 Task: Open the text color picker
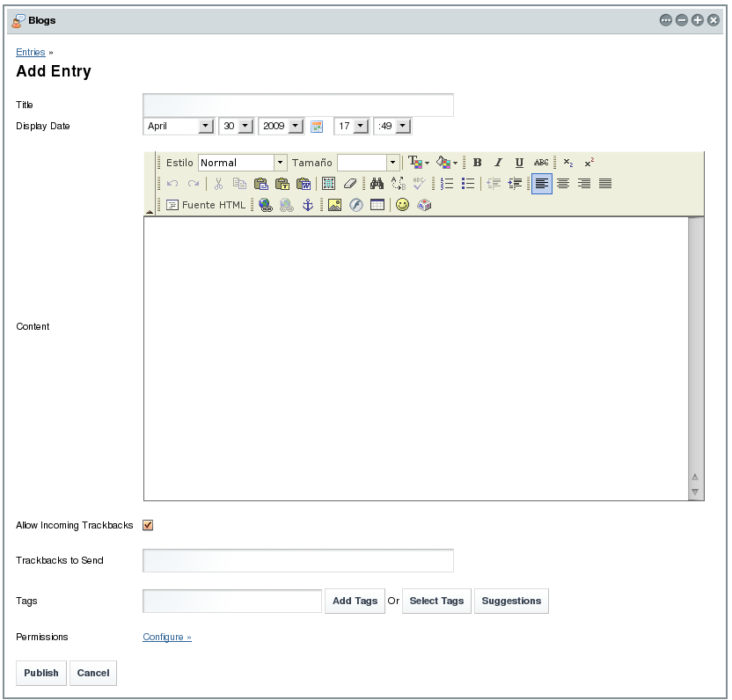coord(418,163)
